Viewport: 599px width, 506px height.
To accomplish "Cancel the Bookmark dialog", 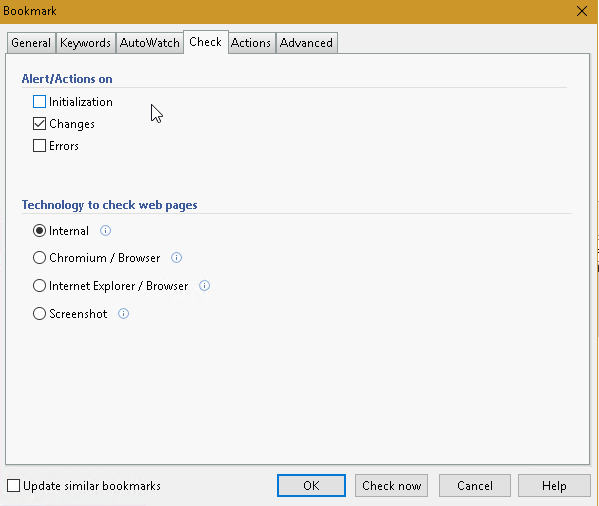I will [x=475, y=486].
